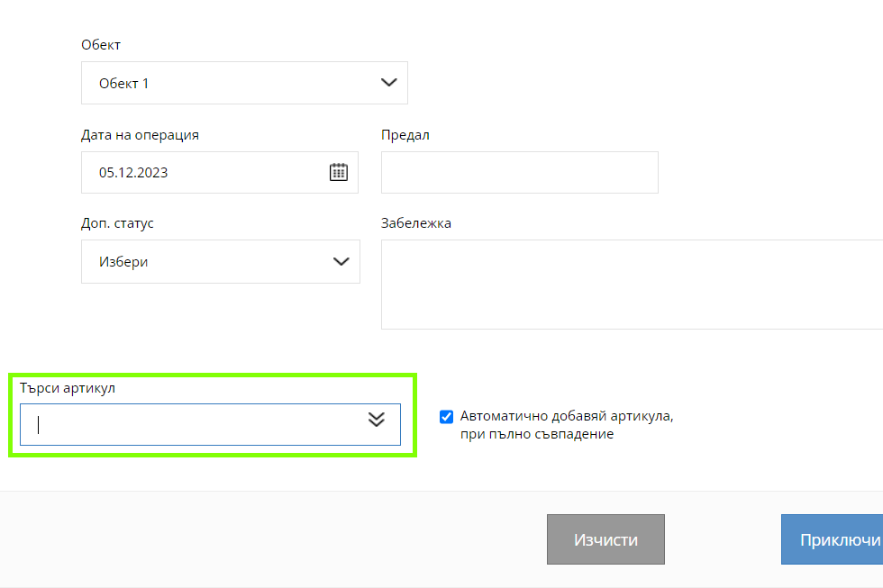Click the Доп. статус label
The image size is (883, 588).
pyautogui.click(x=117, y=223)
